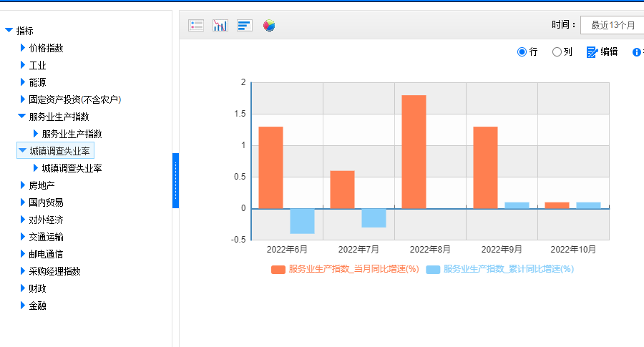Select the 价格指数 tree label
The image size is (644, 347).
(x=46, y=48)
